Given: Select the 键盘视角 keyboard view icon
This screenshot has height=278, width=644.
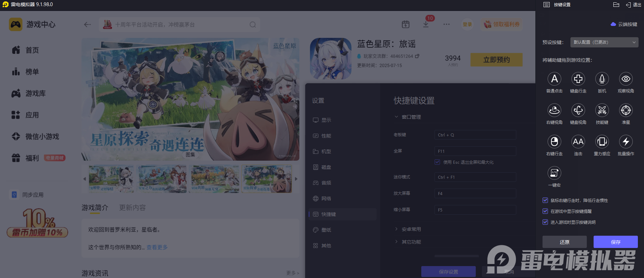Looking at the screenshot, I should tap(578, 110).
